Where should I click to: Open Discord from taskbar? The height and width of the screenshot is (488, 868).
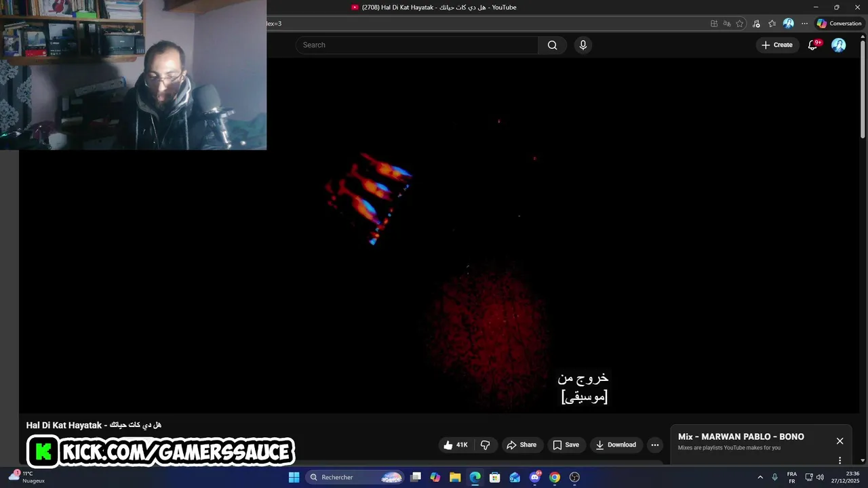pyautogui.click(x=535, y=477)
